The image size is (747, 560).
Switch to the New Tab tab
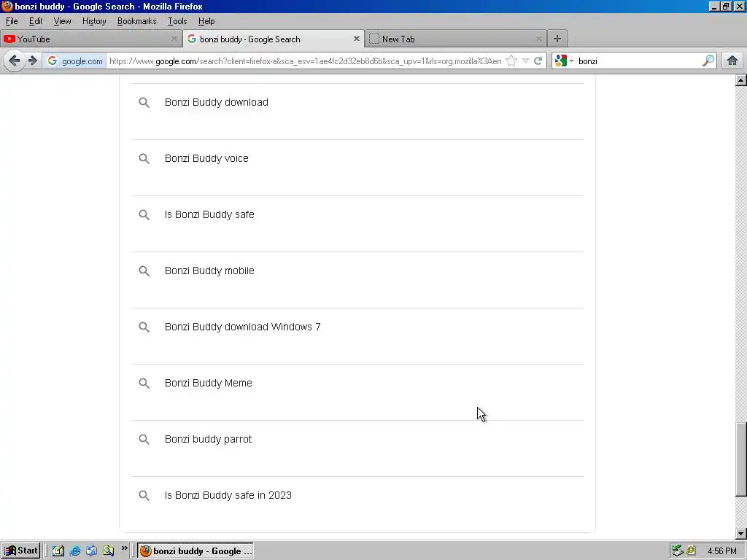click(x=455, y=39)
